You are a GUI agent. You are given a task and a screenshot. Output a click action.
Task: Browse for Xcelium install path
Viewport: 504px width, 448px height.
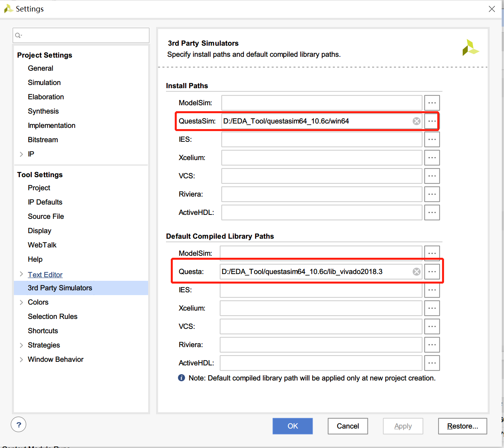click(x=432, y=158)
